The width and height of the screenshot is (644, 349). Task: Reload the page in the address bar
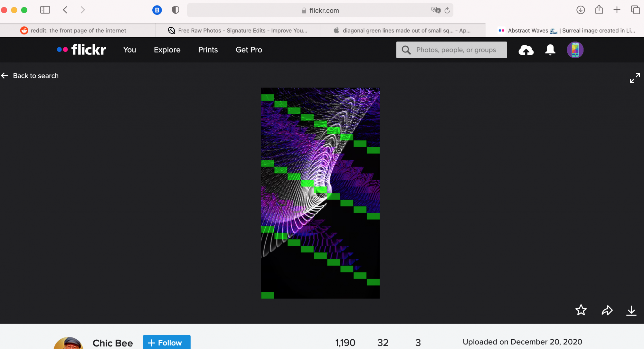(x=447, y=10)
